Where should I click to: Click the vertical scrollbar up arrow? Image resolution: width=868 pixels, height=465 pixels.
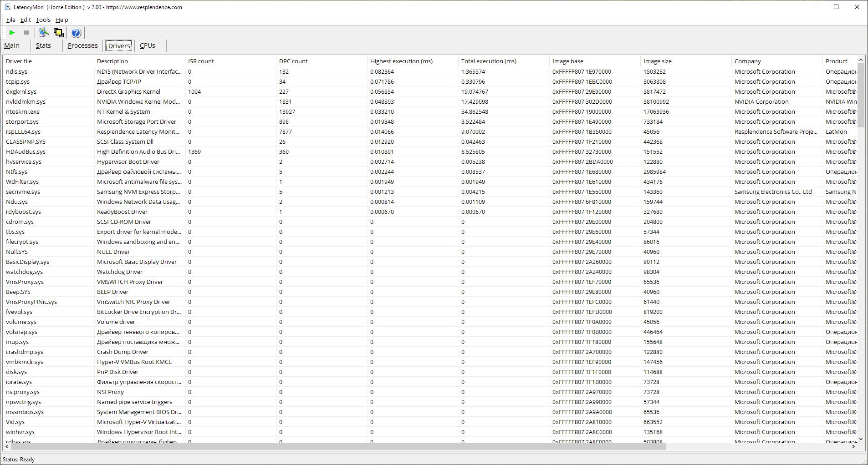tap(861, 60)
